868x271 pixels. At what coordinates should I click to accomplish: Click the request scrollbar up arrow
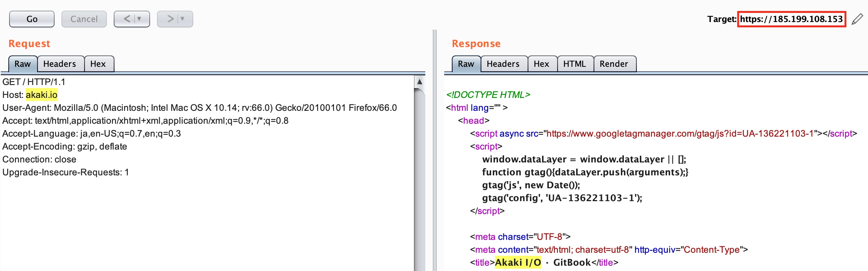tap(420, 82)
